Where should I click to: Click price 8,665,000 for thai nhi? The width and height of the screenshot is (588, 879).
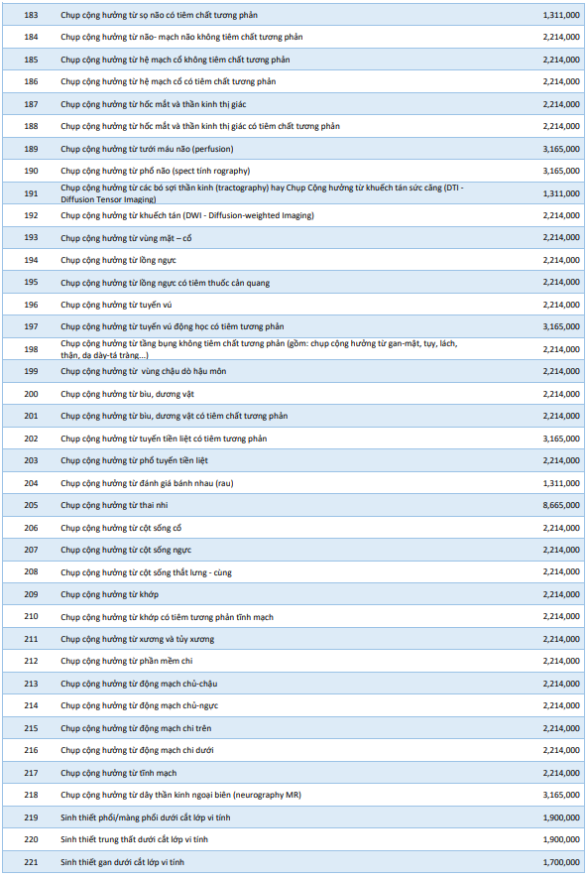pyautogui.click(x=561, y=505)
